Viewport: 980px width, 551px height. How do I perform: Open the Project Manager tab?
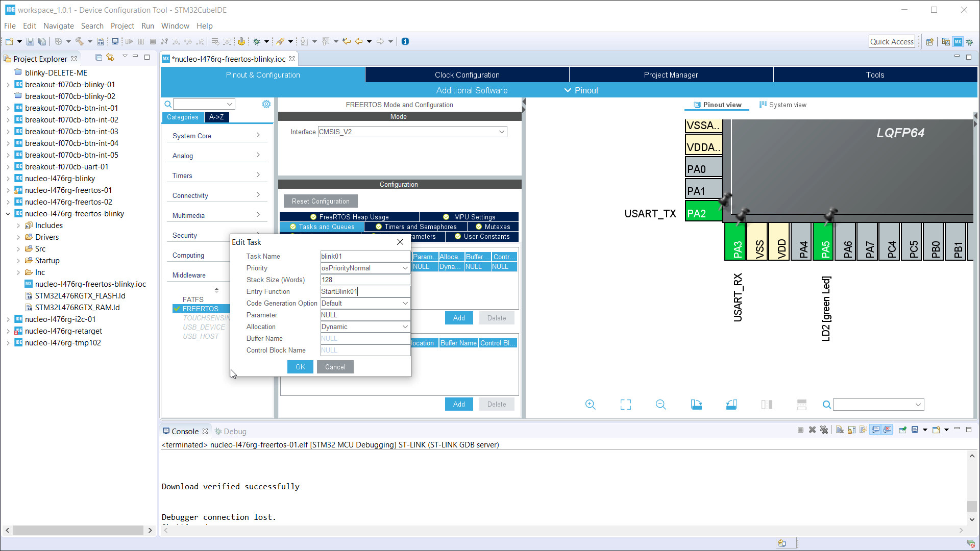pos(671,74)
